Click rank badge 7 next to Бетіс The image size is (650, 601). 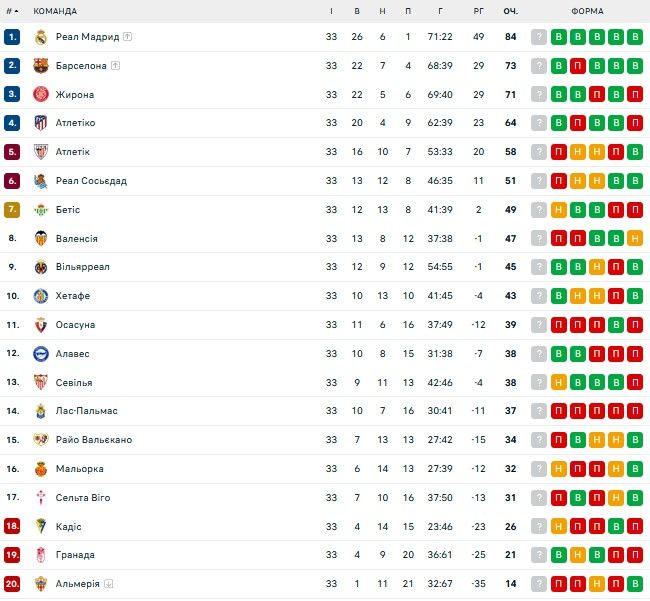(12, 210)
